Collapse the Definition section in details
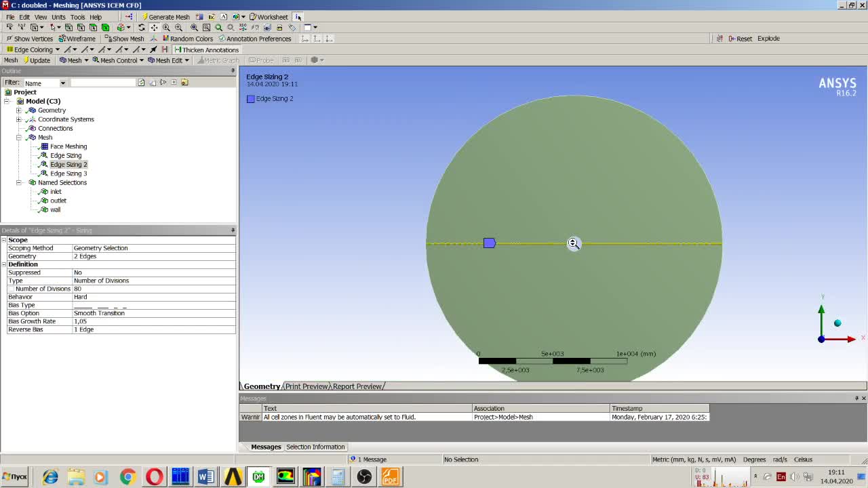 click(x=4, y=264)
